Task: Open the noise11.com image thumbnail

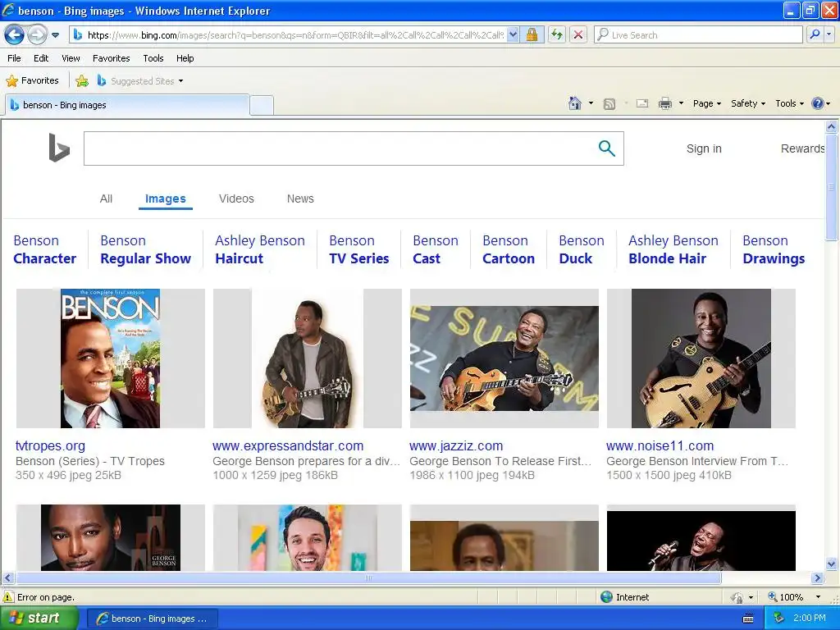Action: tap(701, 358)
